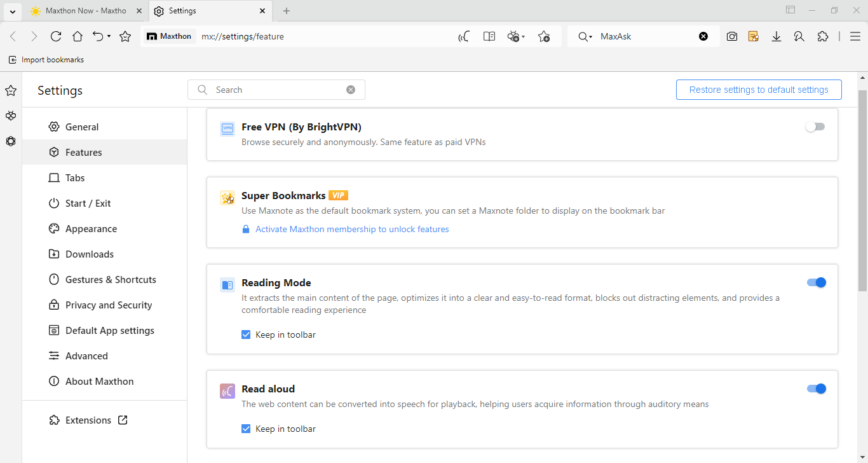Close the Maxthon Now tab
The width and height of the screenshot is (868, 463).
139,11
